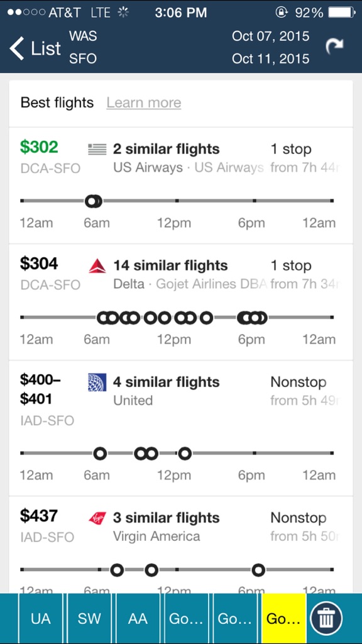This screenshot has width=362, height=644.
Task: Tap the Delta red triangle logo
Action: [97, 266]
